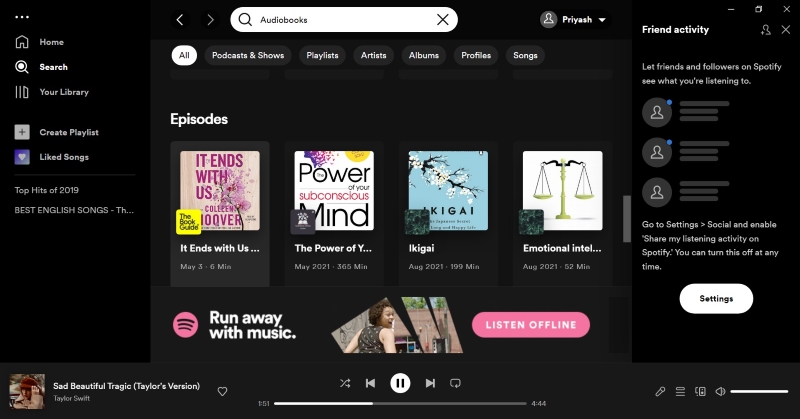
Task: Filter by Podcasts & Shows
Action: pyautogui.click(x=248, y=55)
